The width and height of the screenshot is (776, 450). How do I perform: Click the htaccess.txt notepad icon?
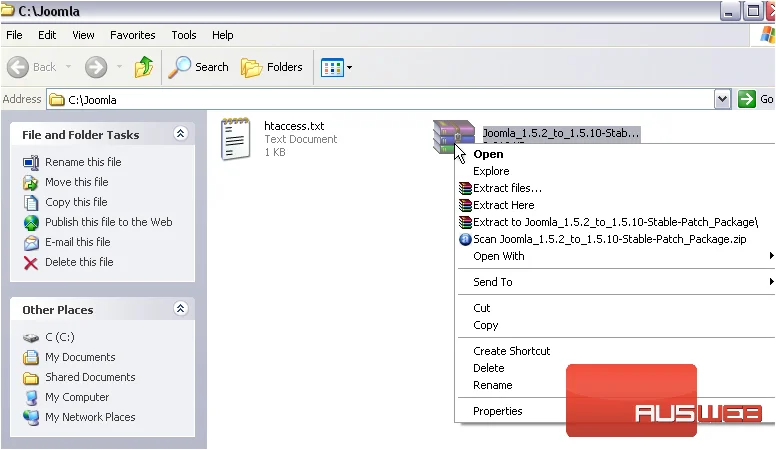[x=236, y=139]
